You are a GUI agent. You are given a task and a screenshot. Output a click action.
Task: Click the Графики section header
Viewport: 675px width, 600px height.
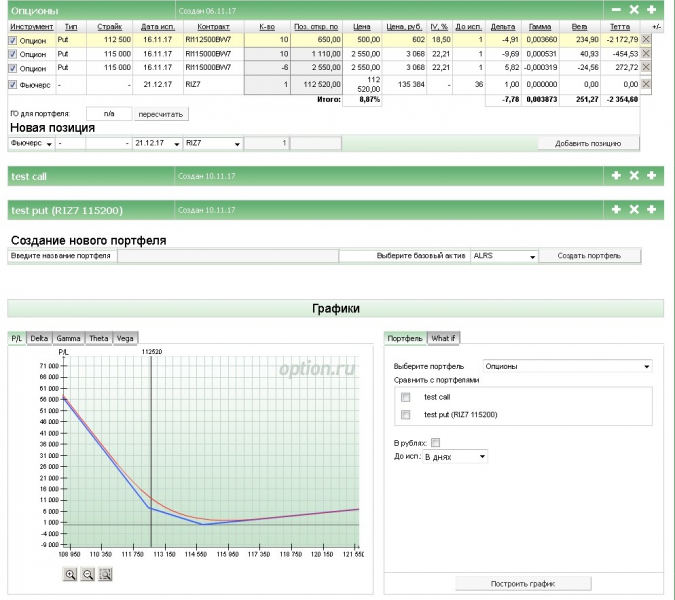(336, 308)
